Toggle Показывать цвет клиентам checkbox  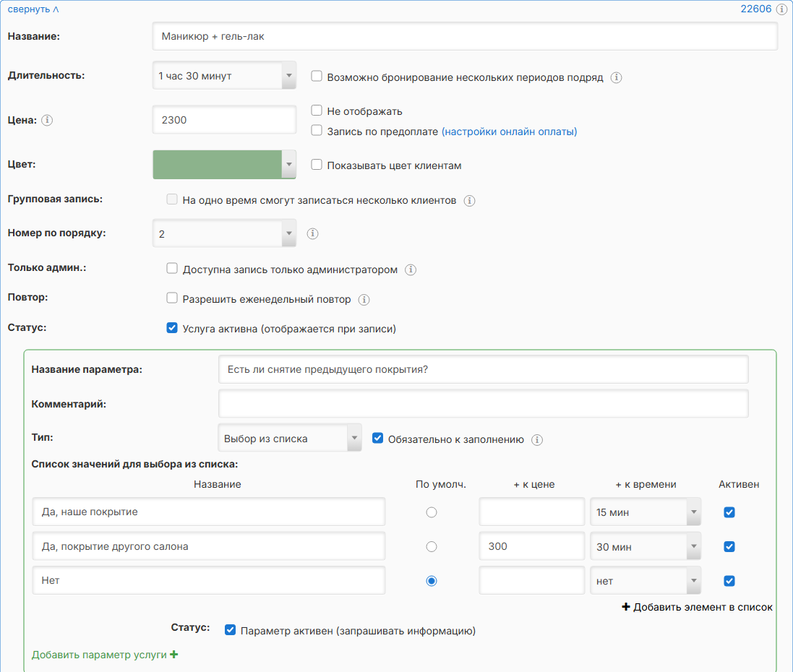tap(317, 164)
